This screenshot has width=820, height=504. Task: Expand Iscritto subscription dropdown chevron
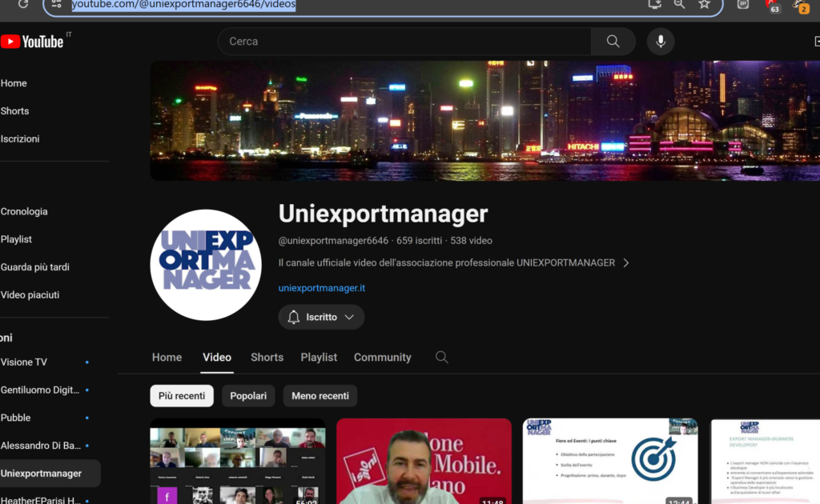click(349, 317)
